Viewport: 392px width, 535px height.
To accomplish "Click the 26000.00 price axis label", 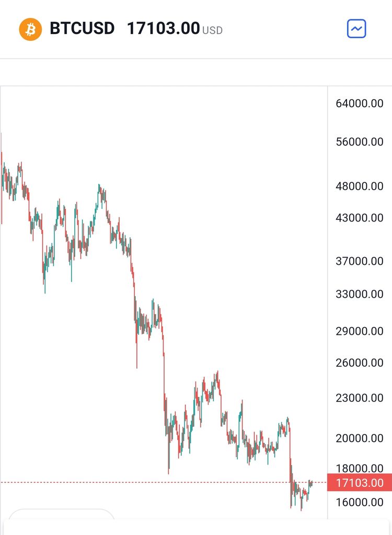I will (359, 362).
